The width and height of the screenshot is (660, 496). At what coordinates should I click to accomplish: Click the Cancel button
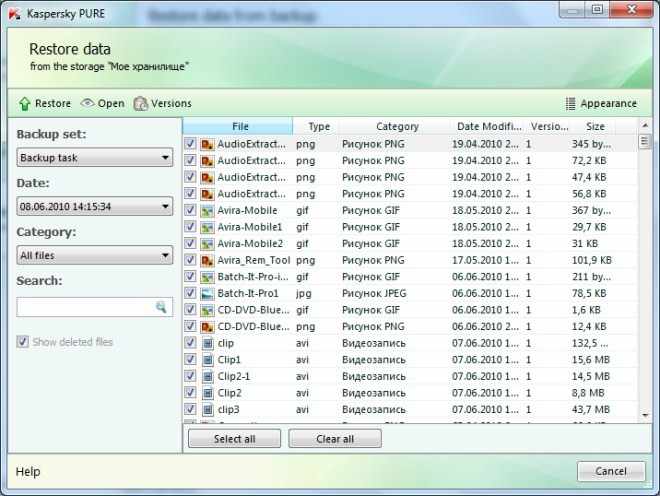tap(611, 471)
